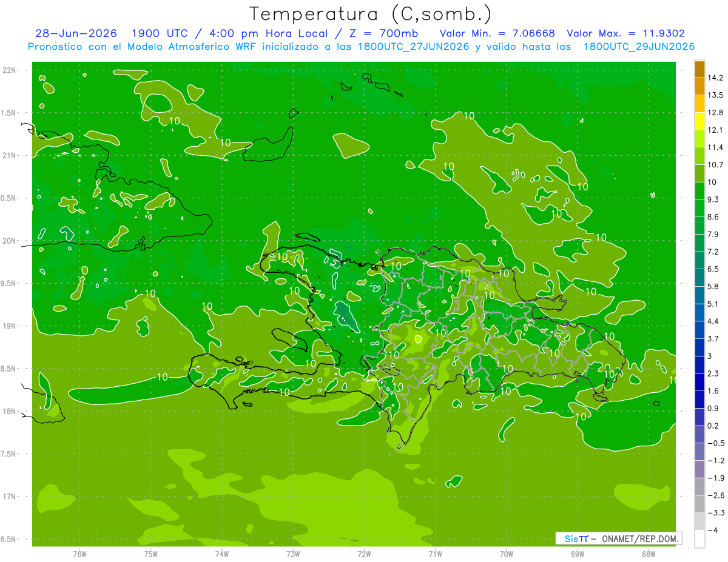Click 'Valor Min. = 7.06668' text
728x562 pixels.
499,33
